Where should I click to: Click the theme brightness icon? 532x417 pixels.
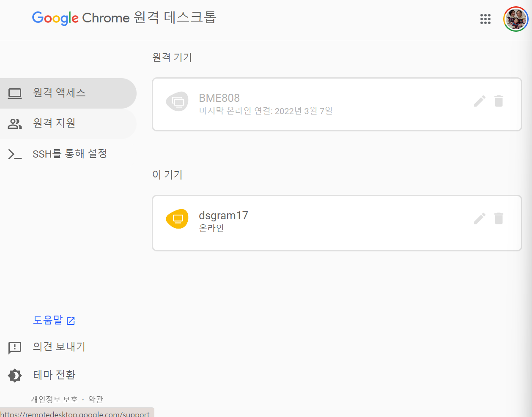pos(15,375)
